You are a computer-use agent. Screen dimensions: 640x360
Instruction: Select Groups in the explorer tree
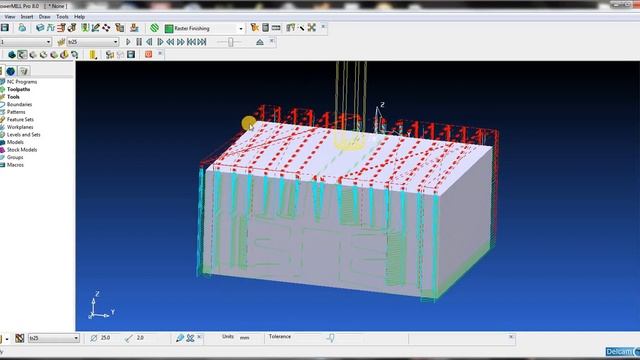coord(15,157)
